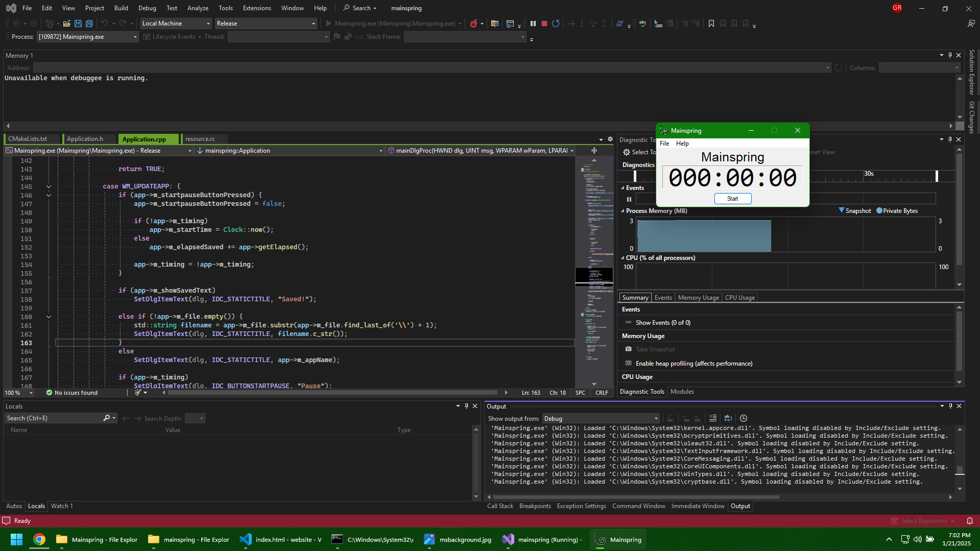
Task: Click the Hot Reload flame icon
Action: 474,23
